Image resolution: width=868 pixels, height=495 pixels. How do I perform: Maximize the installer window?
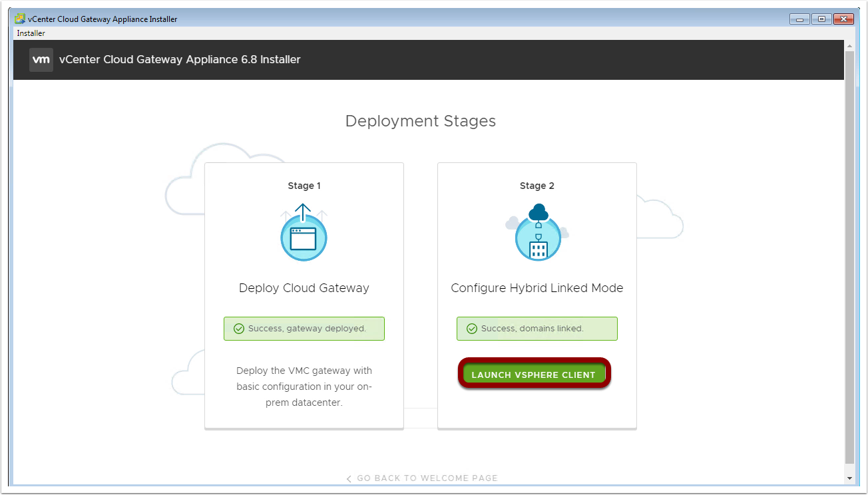click(x=821, y=19)
